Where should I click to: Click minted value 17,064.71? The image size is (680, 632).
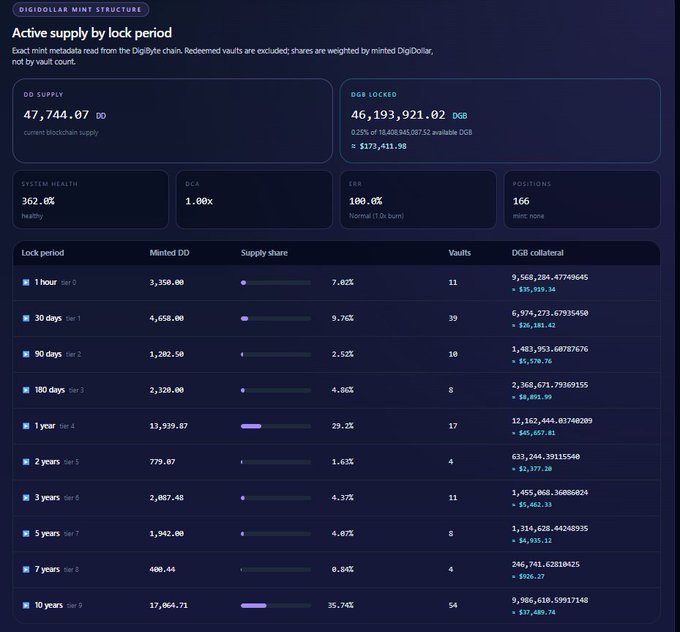coord(169,605)
